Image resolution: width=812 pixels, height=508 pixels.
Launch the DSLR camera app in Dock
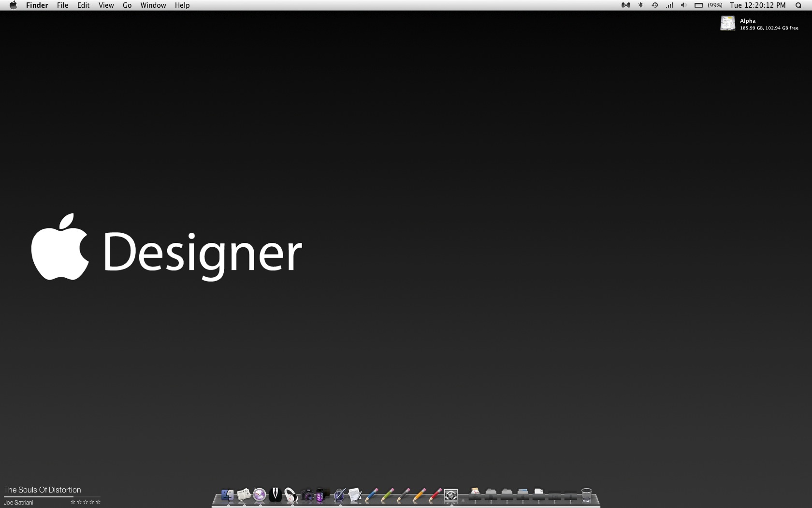(307, 495)
